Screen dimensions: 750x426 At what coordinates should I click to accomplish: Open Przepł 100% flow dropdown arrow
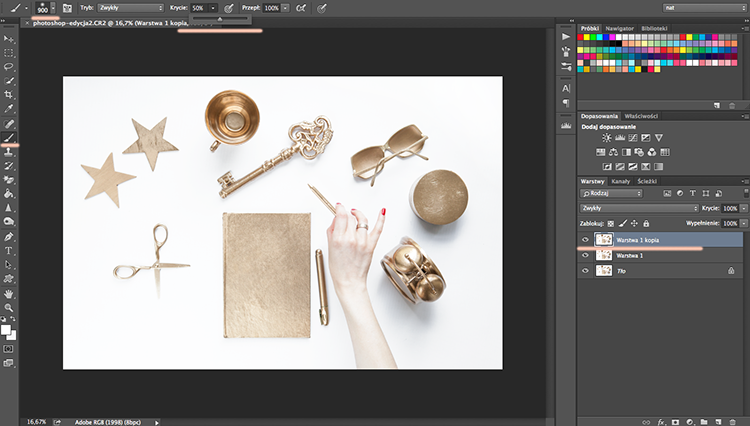point(286,8)
